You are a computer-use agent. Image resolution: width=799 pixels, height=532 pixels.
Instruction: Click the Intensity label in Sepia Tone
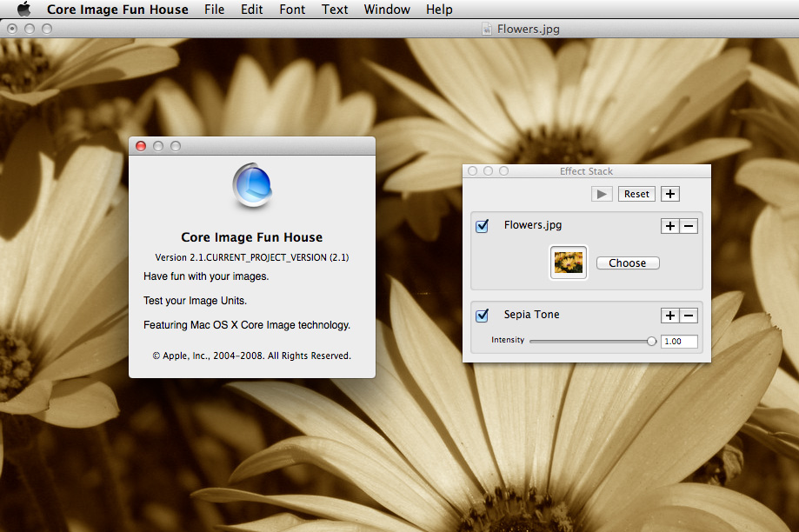tap(508, 340)
